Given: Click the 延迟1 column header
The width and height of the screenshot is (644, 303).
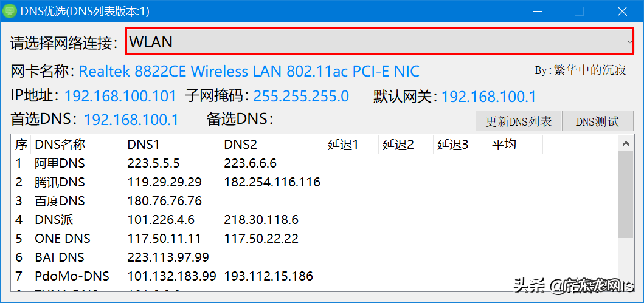Looking at the screenshot, I should (x=350, y=145).
